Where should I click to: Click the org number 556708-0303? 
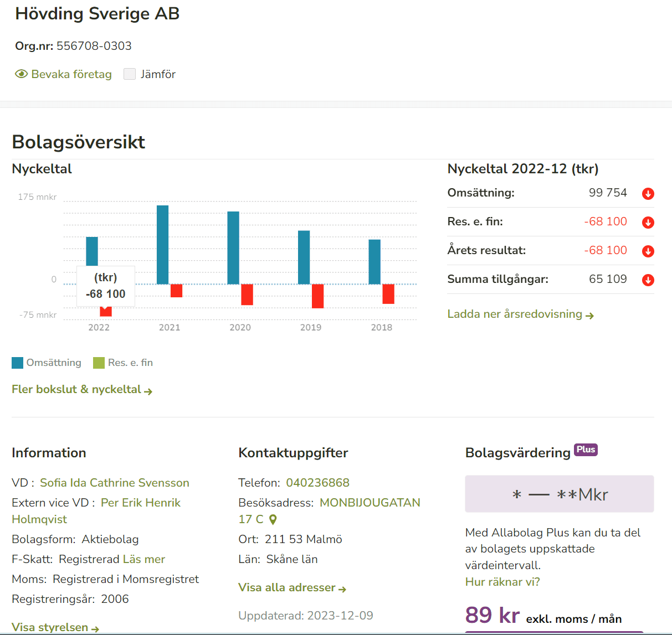pos(94,46)
